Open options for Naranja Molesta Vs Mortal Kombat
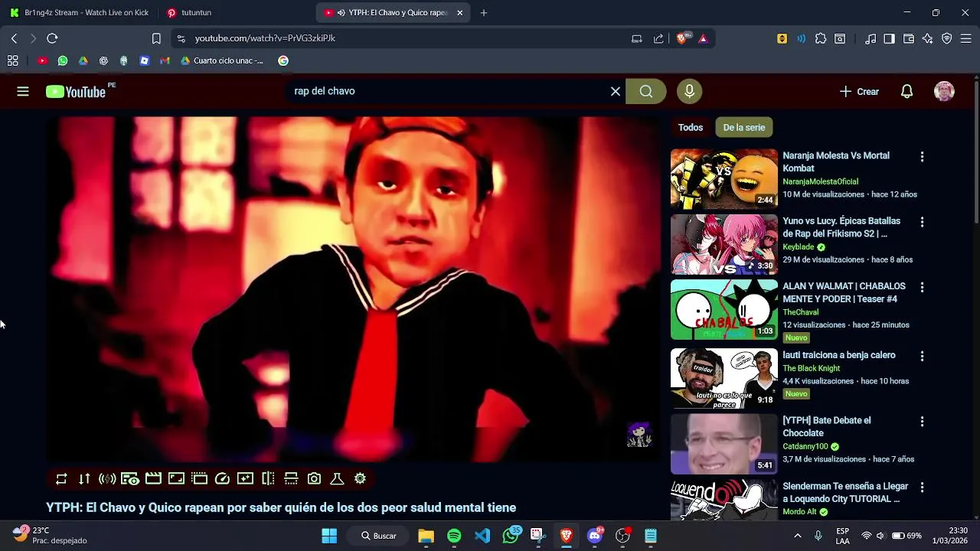This screenshot has width=980, height=551. pos(922,157)
